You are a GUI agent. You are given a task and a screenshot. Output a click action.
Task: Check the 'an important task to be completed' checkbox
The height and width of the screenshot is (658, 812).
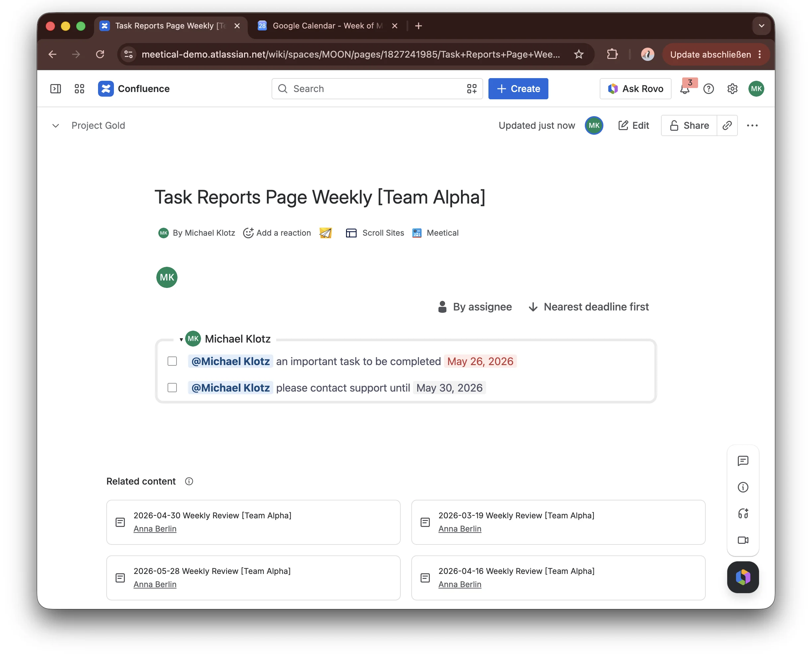172,361
